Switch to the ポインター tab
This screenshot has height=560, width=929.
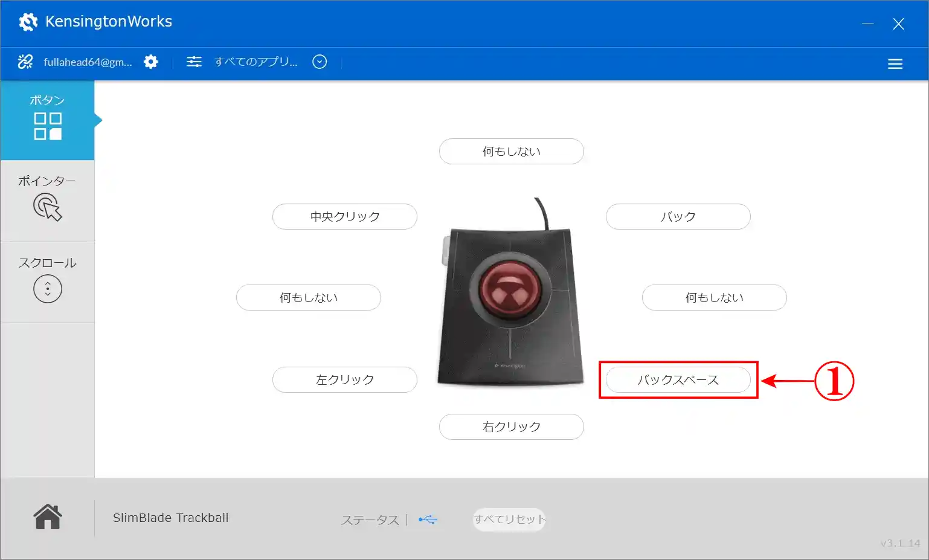tap(47, 201)
